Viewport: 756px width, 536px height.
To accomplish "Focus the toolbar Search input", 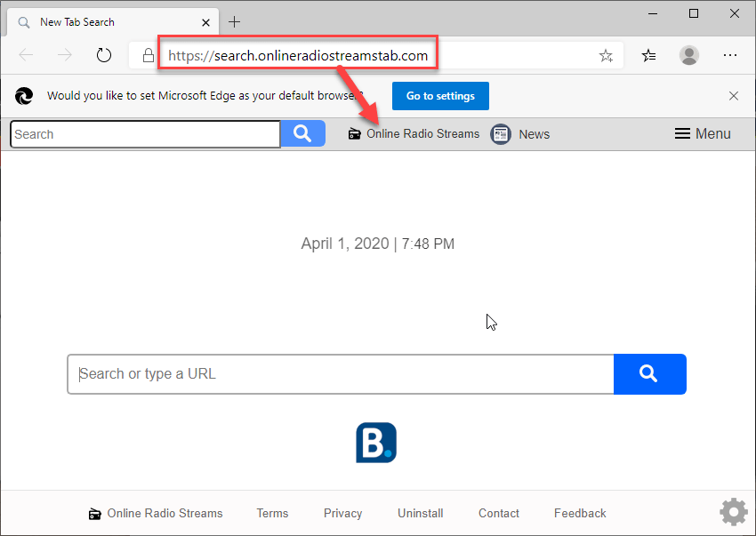I will (145, 134).
